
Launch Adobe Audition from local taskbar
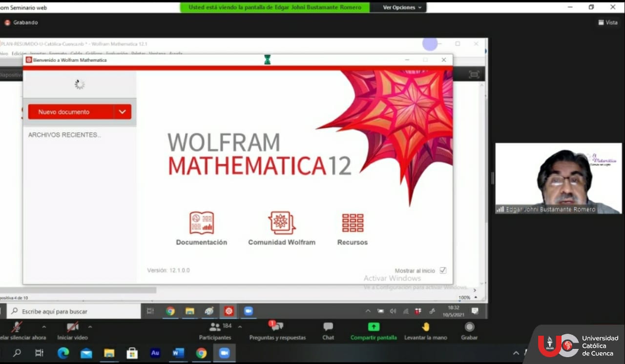click(x=155, y=353)
